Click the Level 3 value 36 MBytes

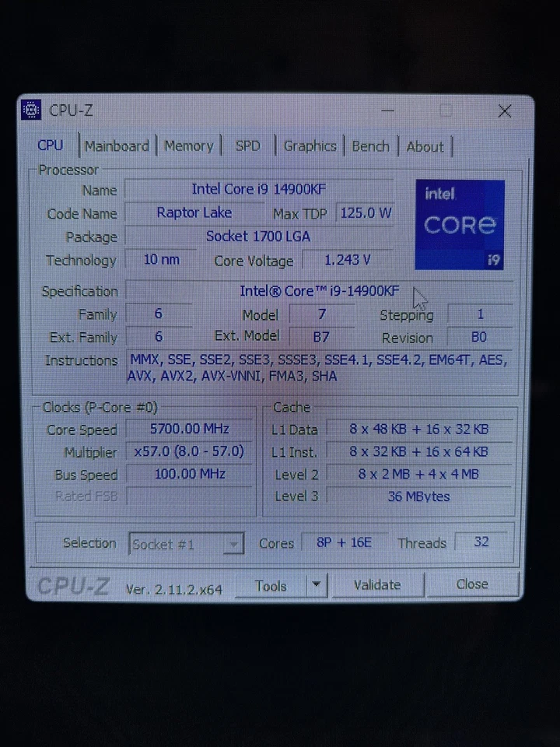coord(419,496)
